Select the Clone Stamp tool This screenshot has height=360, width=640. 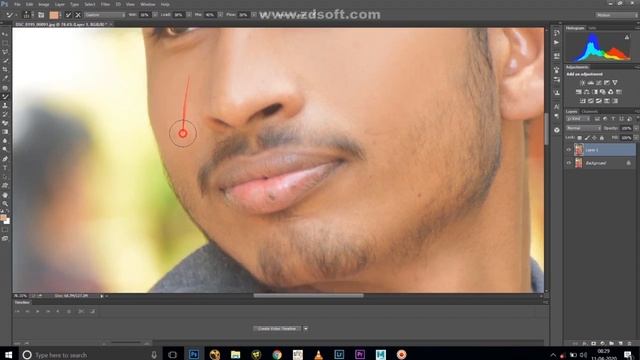[5, 105]
